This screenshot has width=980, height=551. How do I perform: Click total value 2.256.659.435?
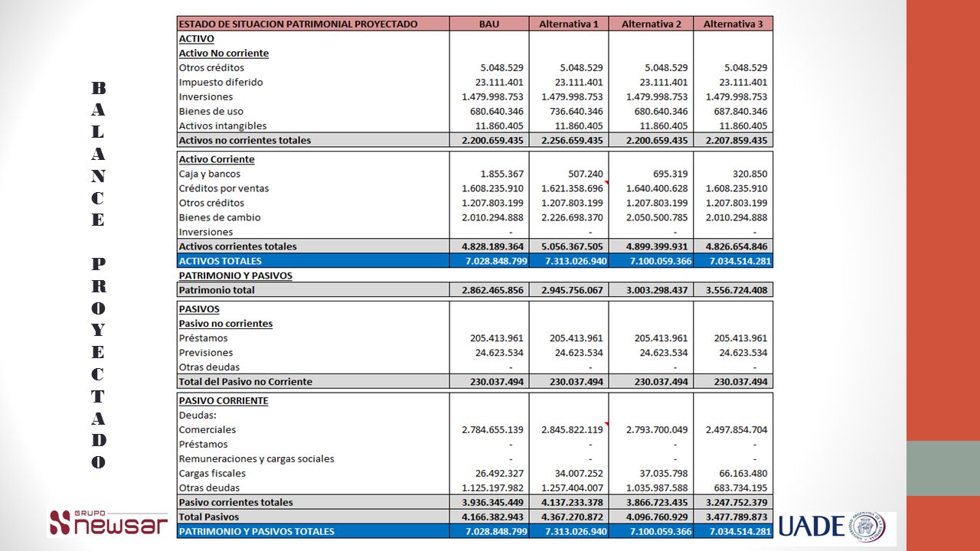(572, 141)
